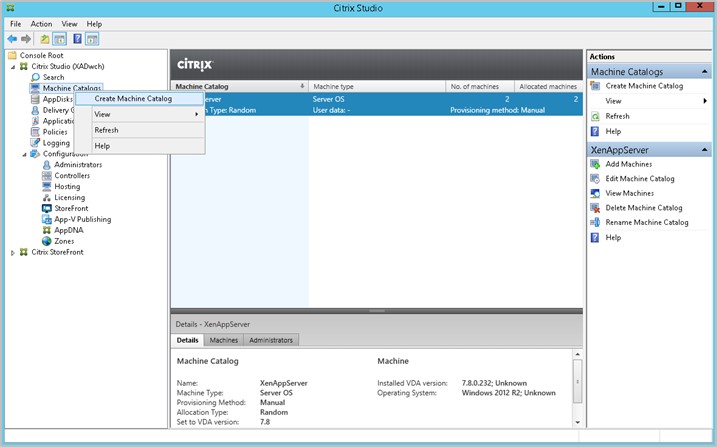The width and height of the screenshot is (717, 447).
Task: Click the Back arrow toolbar icon
Action: (11, 39)
